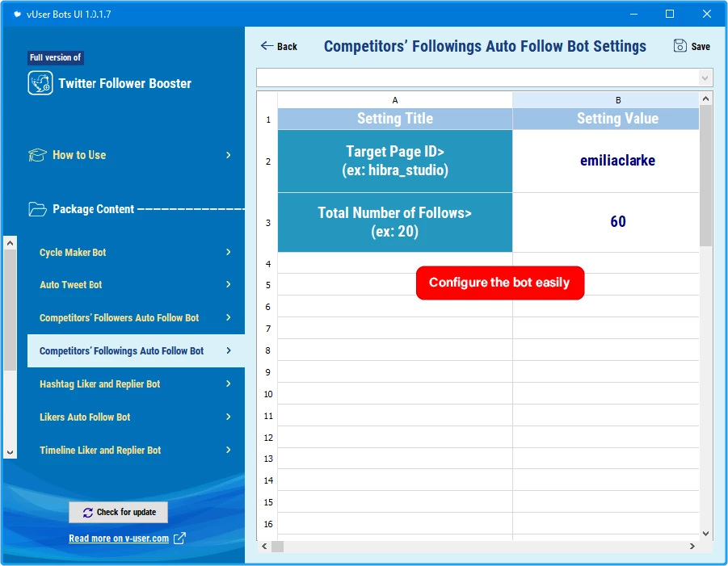Click the grid vertical scrollbar thumb
This screenshot has width=728, height=566.
click(705, 175)
